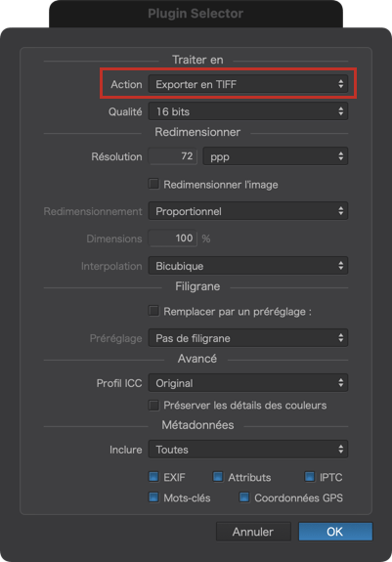Uncheck the EXIF metadata checkbox
The height and width of the screenshot is (562, 392).
(153, 477)
